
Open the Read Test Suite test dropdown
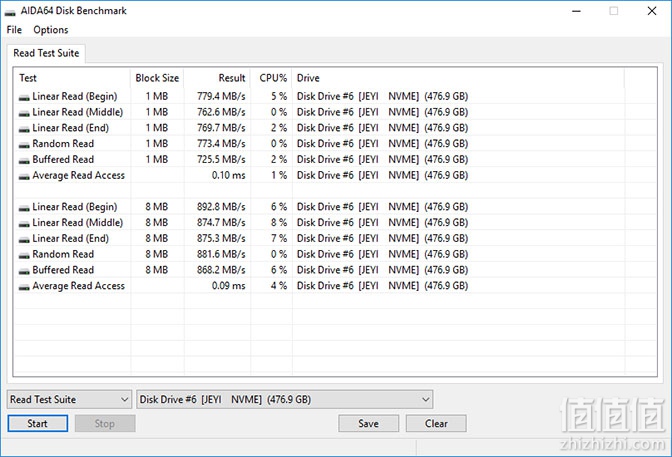[x=69, y=400]
